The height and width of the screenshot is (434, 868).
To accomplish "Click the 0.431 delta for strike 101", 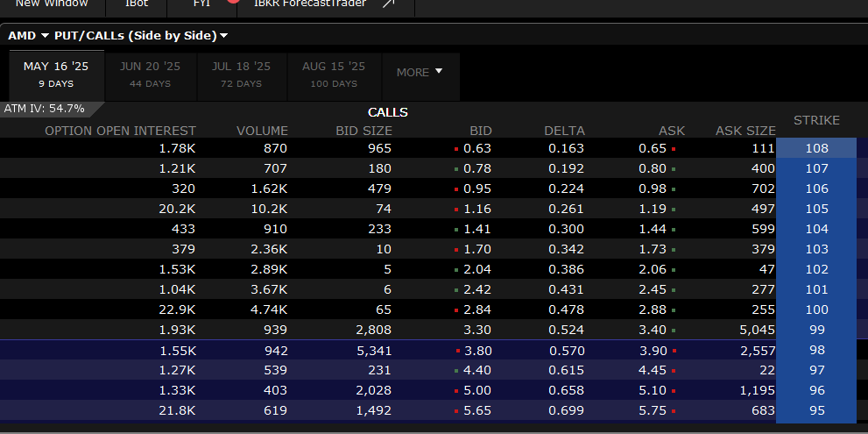I will 567,289.
